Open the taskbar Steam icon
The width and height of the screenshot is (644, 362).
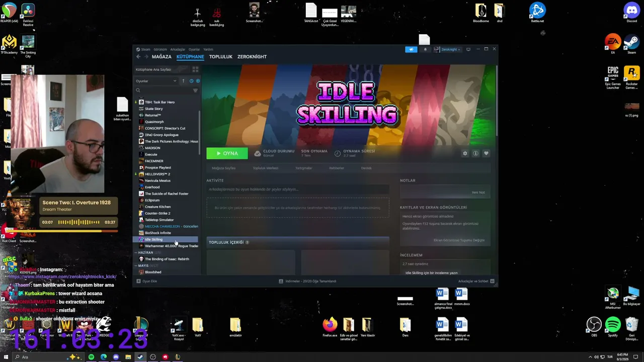tap(140, 357)
